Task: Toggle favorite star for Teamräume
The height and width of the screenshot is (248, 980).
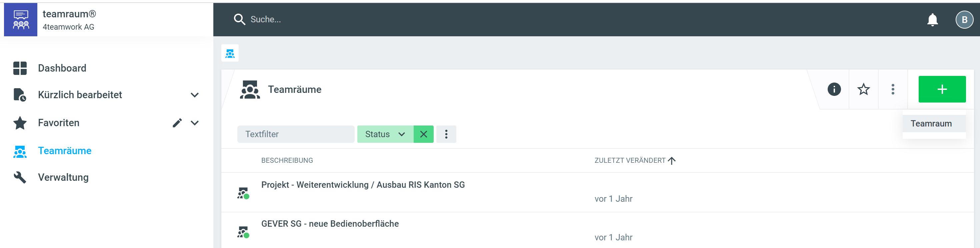Action: (x=863, y=89)
